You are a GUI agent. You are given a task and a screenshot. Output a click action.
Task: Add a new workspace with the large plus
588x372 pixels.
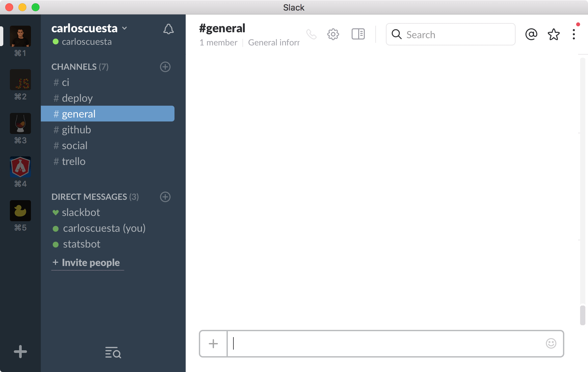click(x=20, y=352)
